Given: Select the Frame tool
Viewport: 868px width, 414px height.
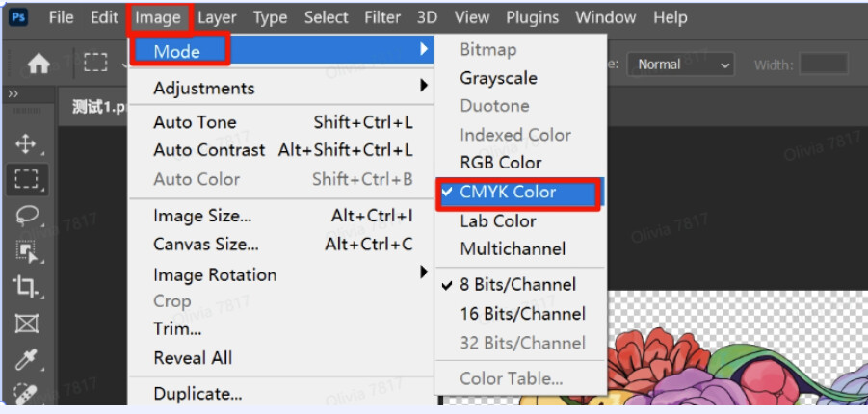Looking at the screenshot, I should (26, 323).
